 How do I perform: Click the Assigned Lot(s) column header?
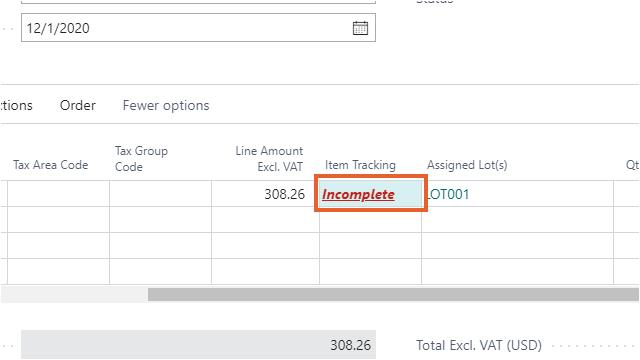467,165
